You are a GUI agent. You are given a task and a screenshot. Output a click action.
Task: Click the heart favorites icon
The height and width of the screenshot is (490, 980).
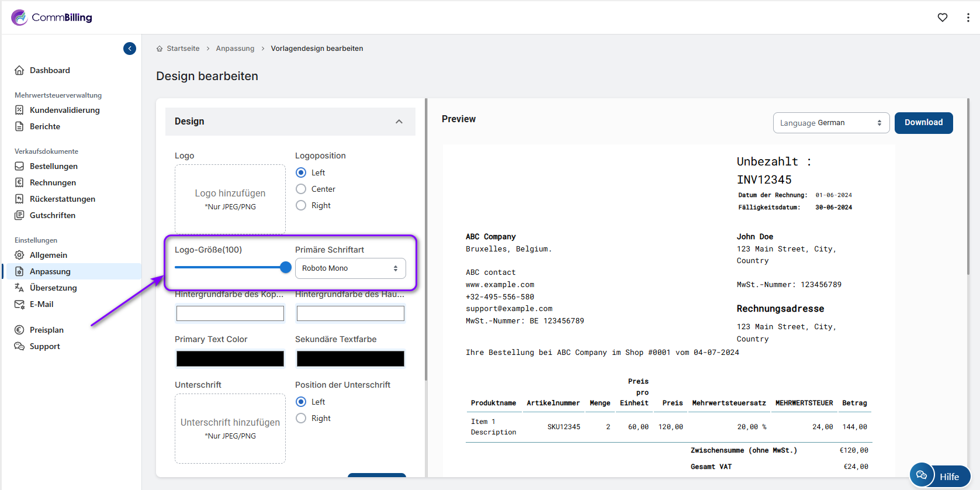(x=943, y=18)
